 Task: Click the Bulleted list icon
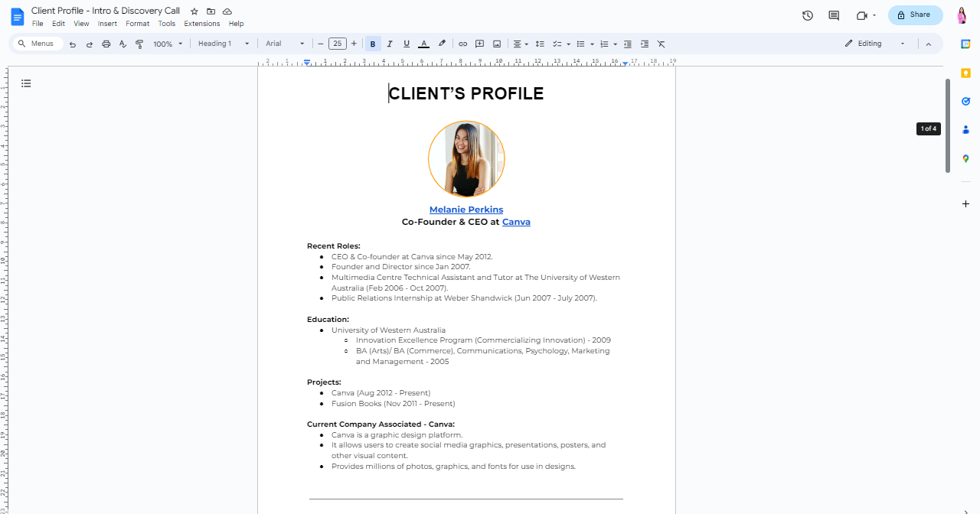point(580,44)
